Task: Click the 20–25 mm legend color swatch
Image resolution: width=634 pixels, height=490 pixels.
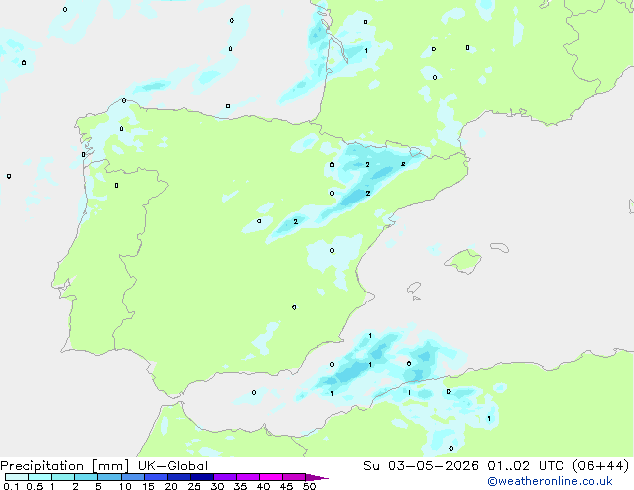Action: pos(178,477)
